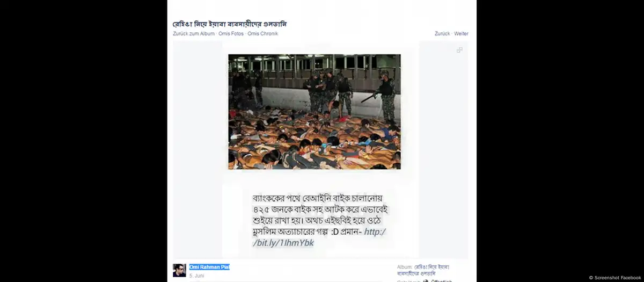
Task: Go back via Zurück zum Album link
Action: click(x=194, y=34)
